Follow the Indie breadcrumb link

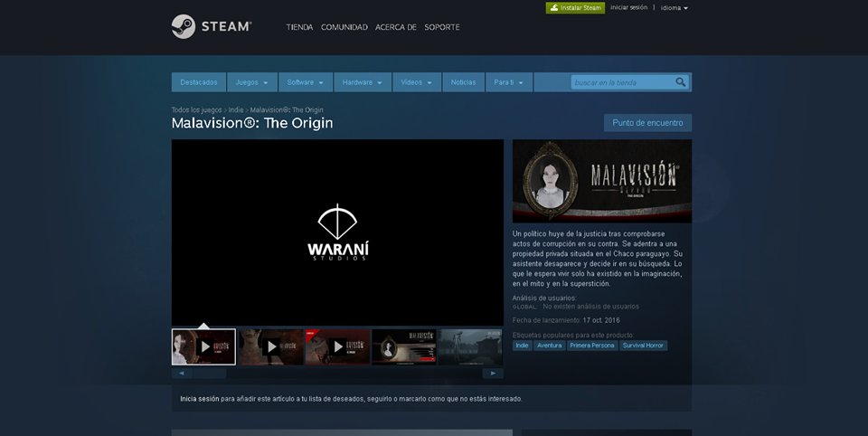(x=236, y=109)
